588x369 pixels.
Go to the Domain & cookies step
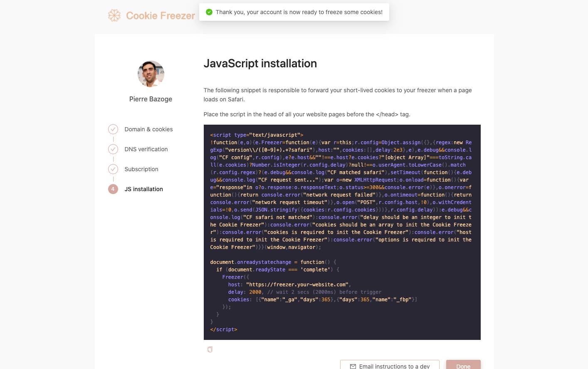tap(148, 129)
